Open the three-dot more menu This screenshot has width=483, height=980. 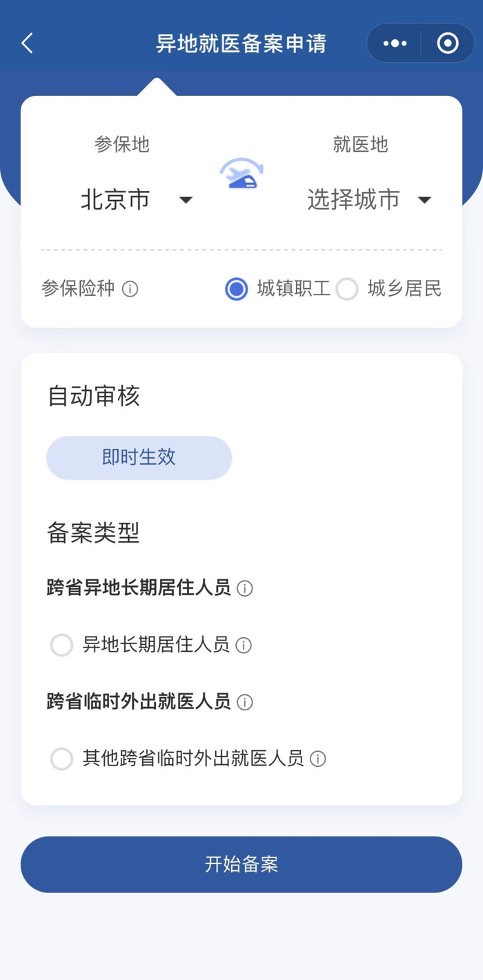coord(395,43)
